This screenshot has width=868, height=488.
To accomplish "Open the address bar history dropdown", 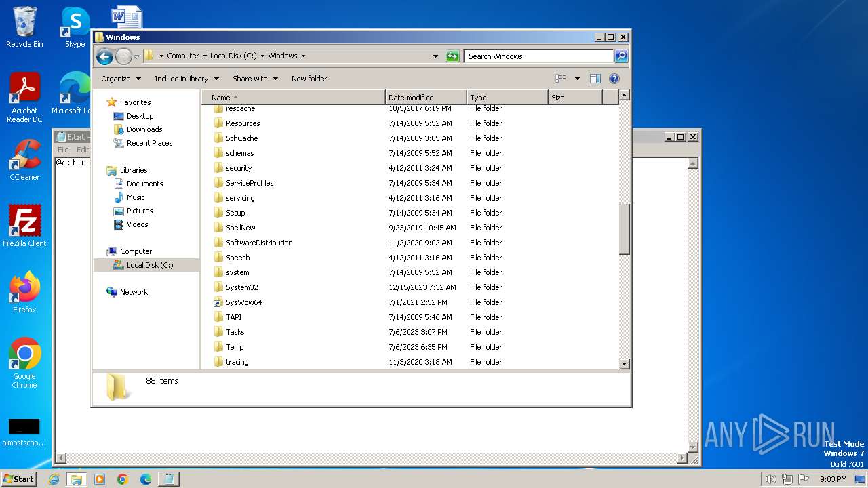I will [435, 56].
